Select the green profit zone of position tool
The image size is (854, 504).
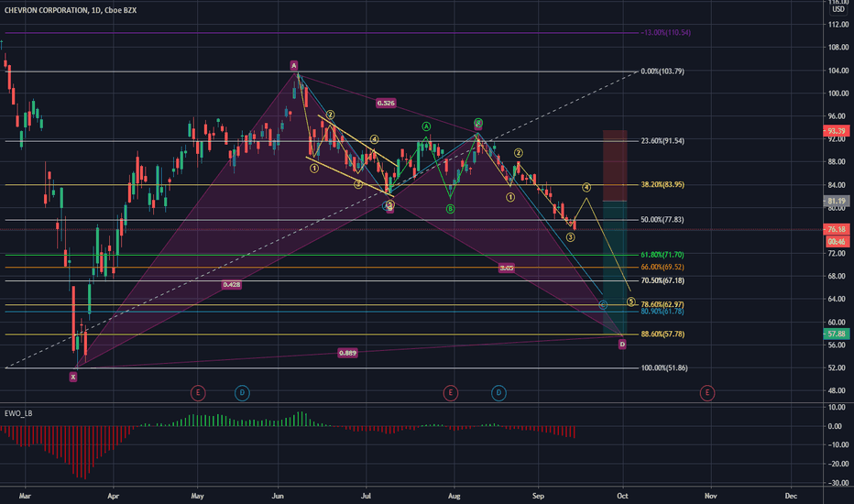click(x=615, y=268)
